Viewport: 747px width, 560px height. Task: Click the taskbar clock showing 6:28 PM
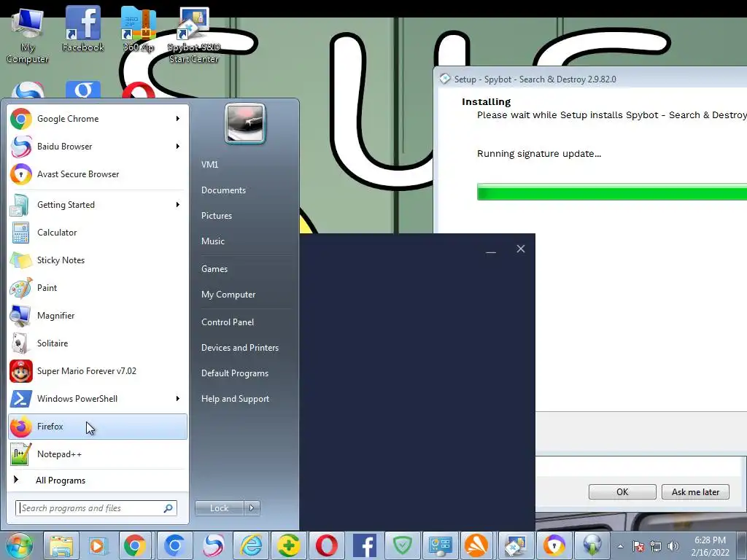tap(710, 546)
